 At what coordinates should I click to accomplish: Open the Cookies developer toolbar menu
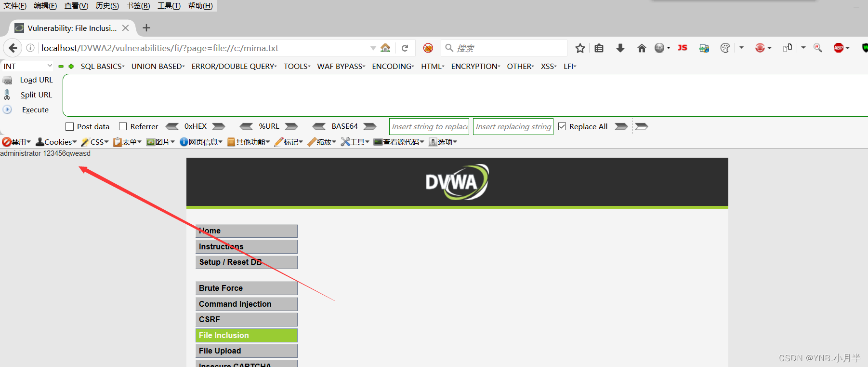pos(56,142)
